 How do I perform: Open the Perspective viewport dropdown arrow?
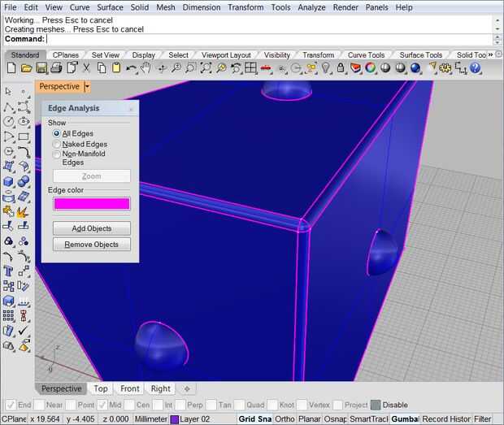(87, 86)
